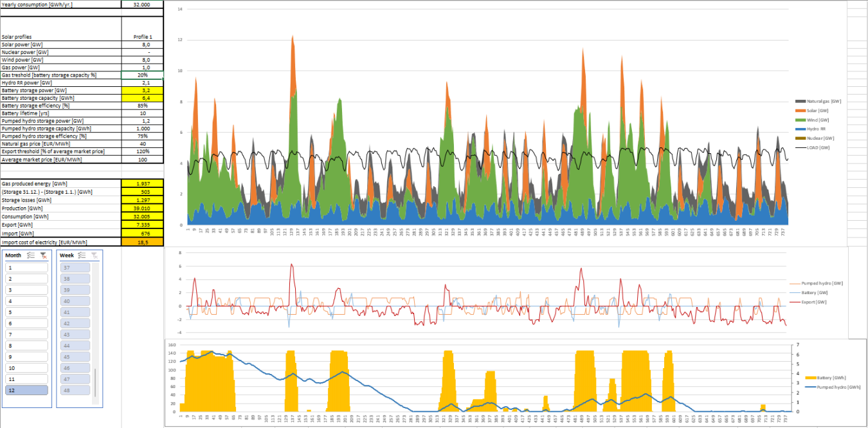Select the Battery storage power yellow cell
This screenshot has height=428, width=868.
coord(142,91)
